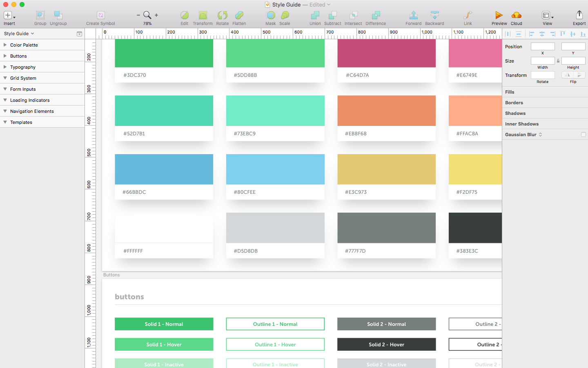This screenshot has width=588, height=368.
Task: Enable the Gaussian Blur checkbox
Action: tap(583, 135)
